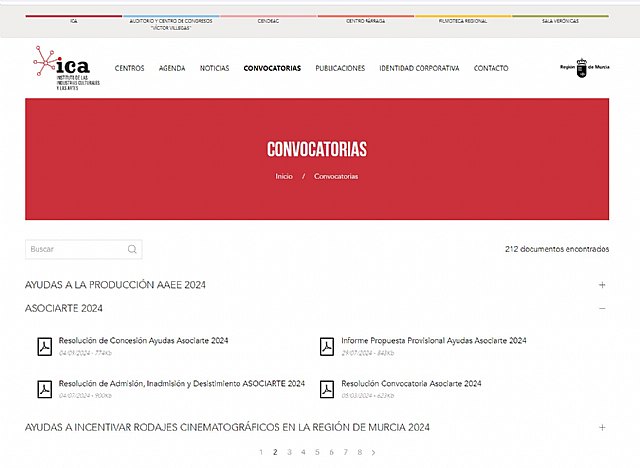Go to page 3
This screenshot has height=468, width=640.
pyautogui.click(x=289, y=452)
